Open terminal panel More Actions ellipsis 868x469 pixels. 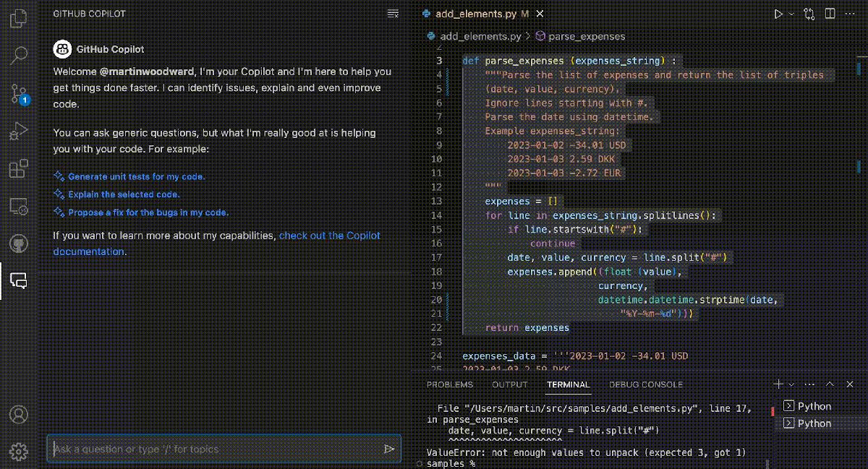[810, 384]
